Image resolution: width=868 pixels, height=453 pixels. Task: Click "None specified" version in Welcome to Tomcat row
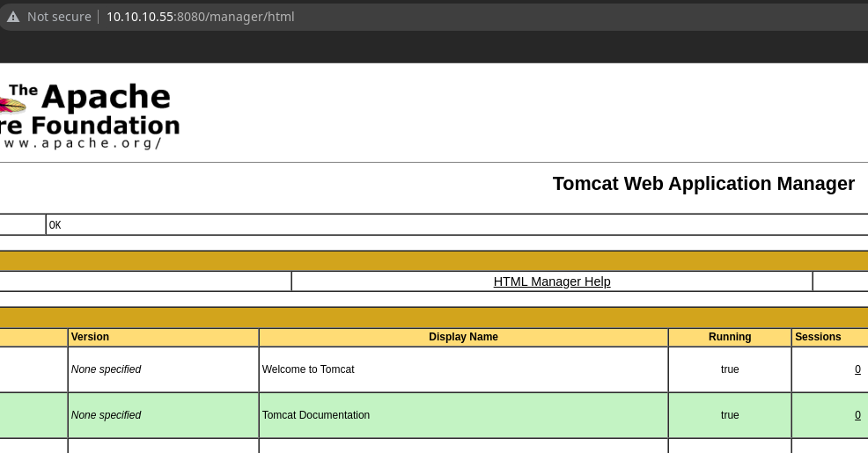[x=106, y=369]
